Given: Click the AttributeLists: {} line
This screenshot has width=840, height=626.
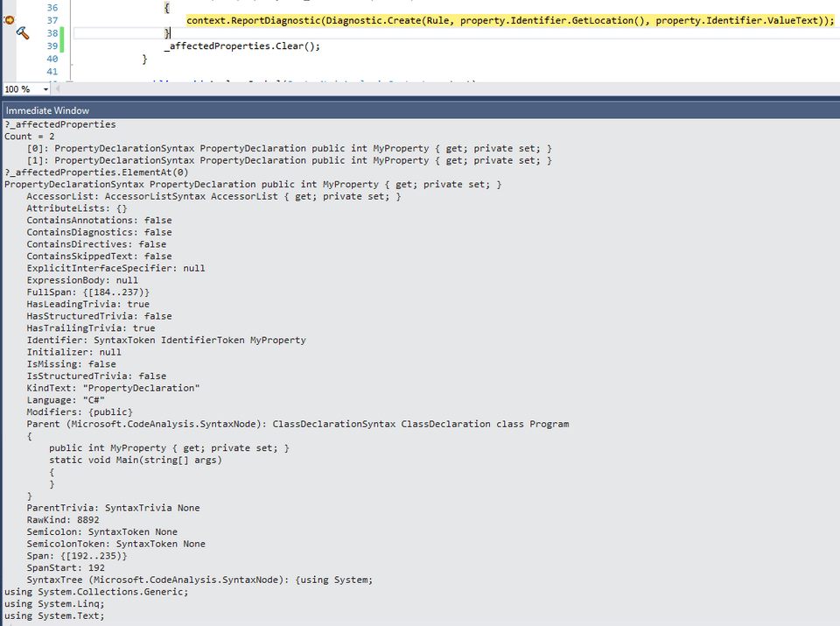Looking at the screenshot, I should pos(77,208).
